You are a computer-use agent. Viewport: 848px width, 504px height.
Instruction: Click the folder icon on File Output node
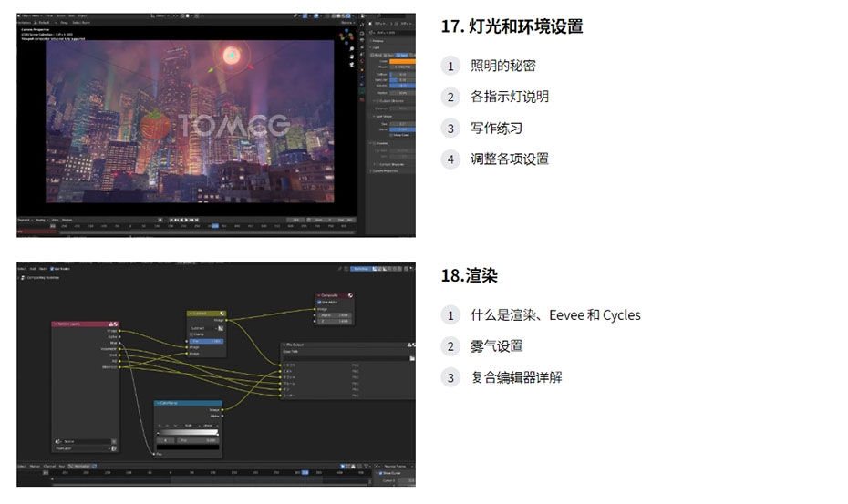412,358
